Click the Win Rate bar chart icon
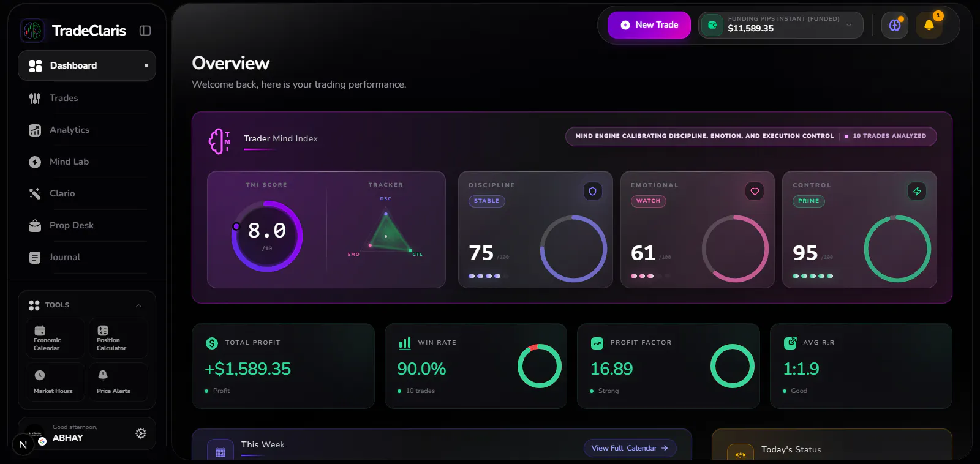Image resolution: width=980 pixels, height=464 pixels. [x=405, y=343]
